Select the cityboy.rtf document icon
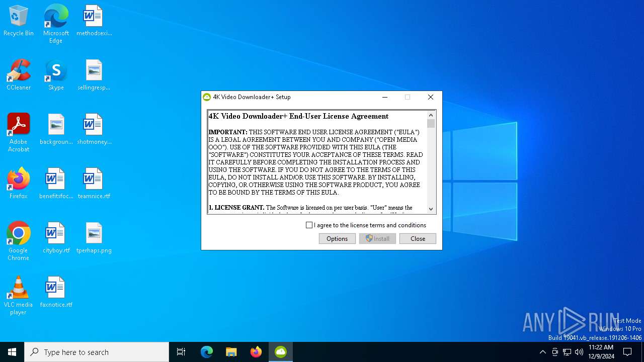Viewport: 644px width, 362px height. (x=56, y=238)
